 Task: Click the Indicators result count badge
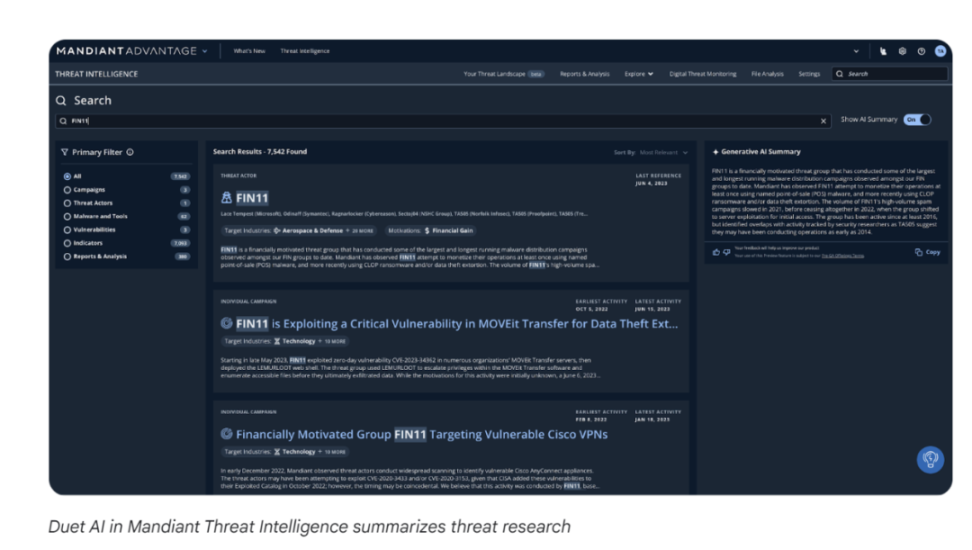[x=180, y=243]
